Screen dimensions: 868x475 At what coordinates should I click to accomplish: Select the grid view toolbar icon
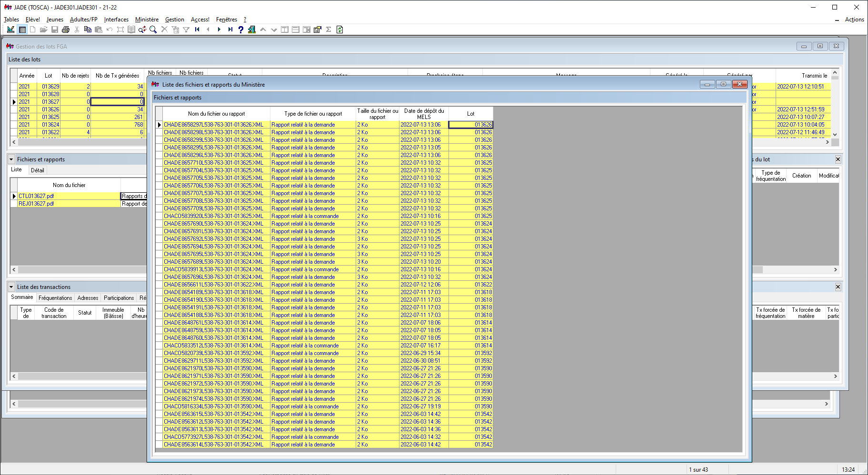[x=22, y=30]
